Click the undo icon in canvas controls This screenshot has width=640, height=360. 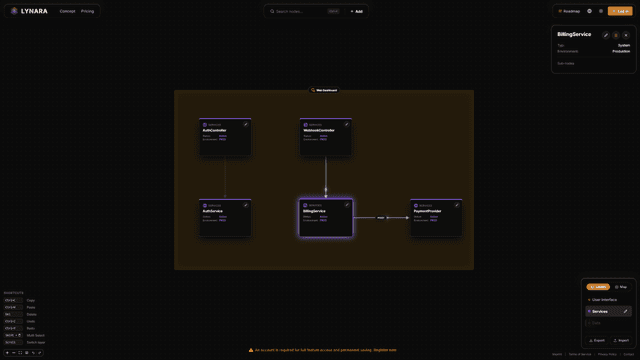(33, 353)
